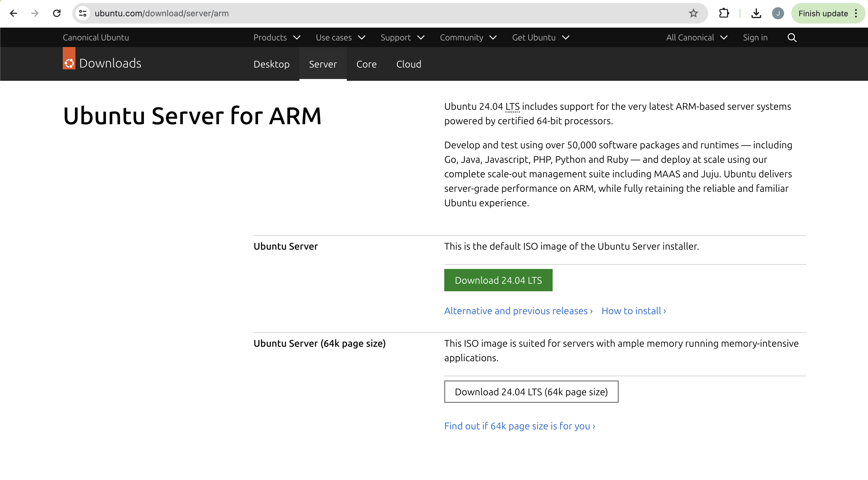The width and height of the screenshot is (868, 480).
Task: Click the Ubuntu Server for ARM heading
Action: click(x=192, y=115)
